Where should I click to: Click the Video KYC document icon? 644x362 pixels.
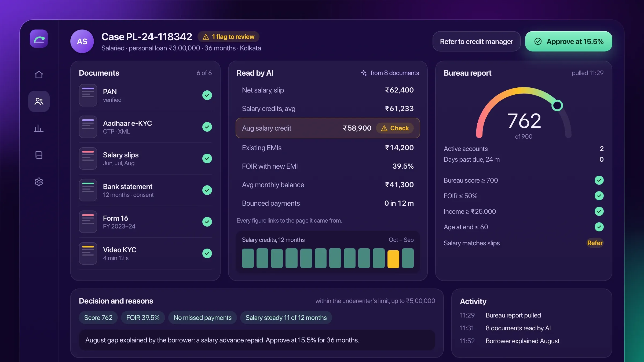88,253
